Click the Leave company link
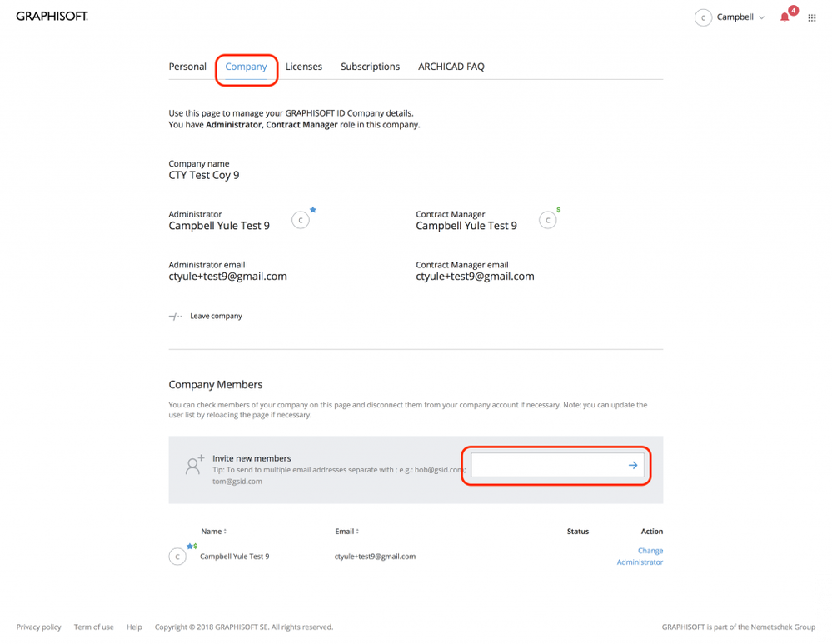The width and height of the screenshot is (832, 644). (216, 316)
